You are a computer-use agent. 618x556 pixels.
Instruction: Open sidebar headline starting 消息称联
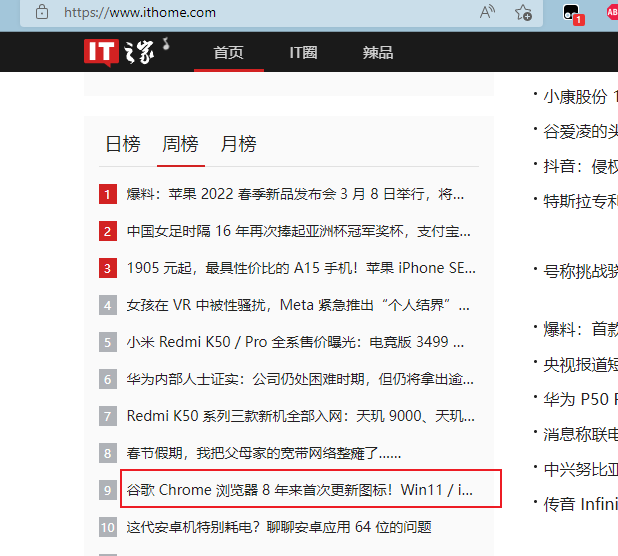click(x=581, y=435)
